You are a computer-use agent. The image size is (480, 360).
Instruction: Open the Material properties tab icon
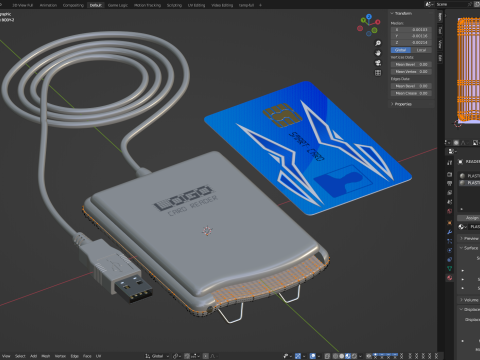coord(449,278)
